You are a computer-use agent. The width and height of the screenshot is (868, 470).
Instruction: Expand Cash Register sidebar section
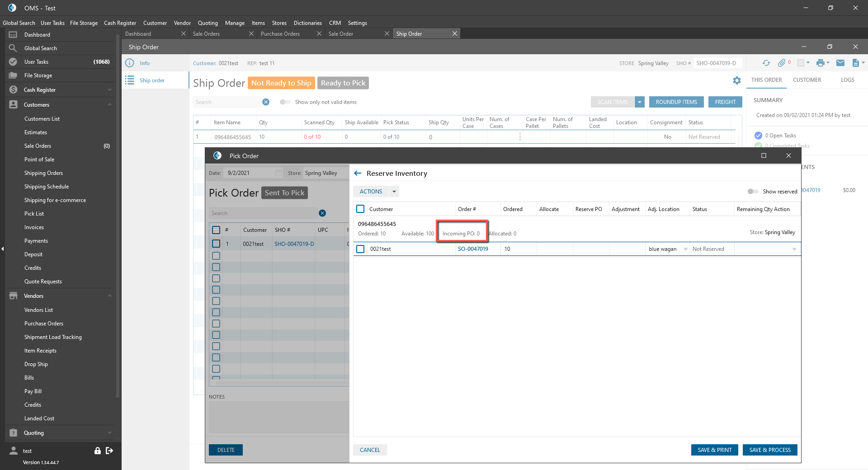[110, 90]
